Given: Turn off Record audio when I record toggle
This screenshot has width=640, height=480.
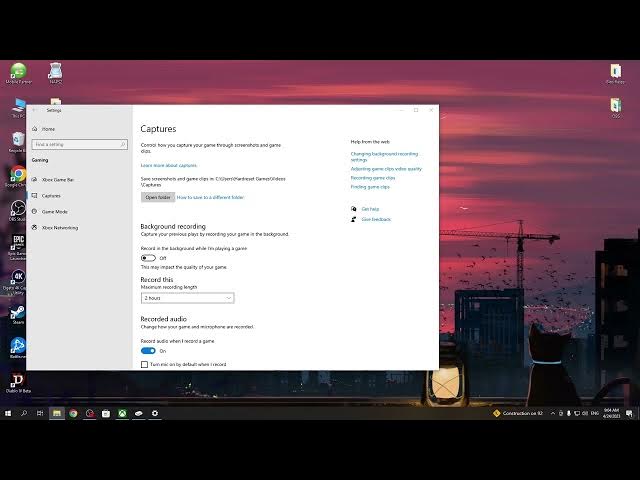Looking at the screenshot, I should pos(148,351).
